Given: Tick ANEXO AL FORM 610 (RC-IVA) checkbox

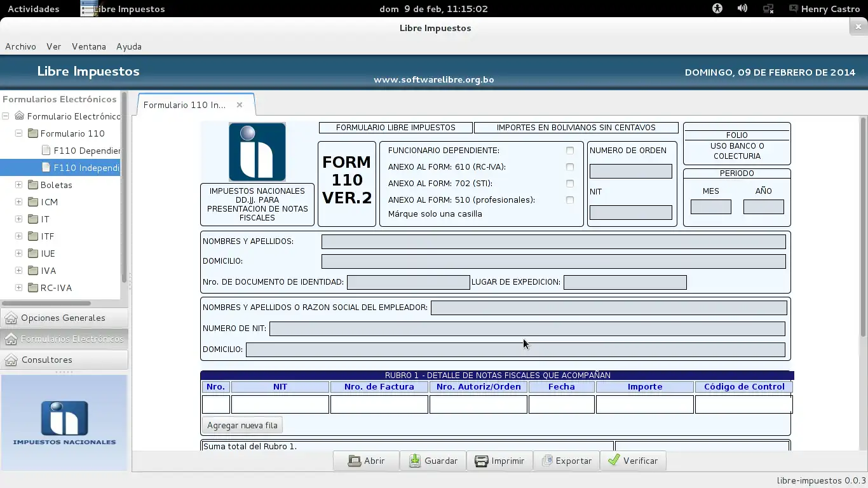Looking at the screenshot, I should pyautogui.click(x=570, y=167).
